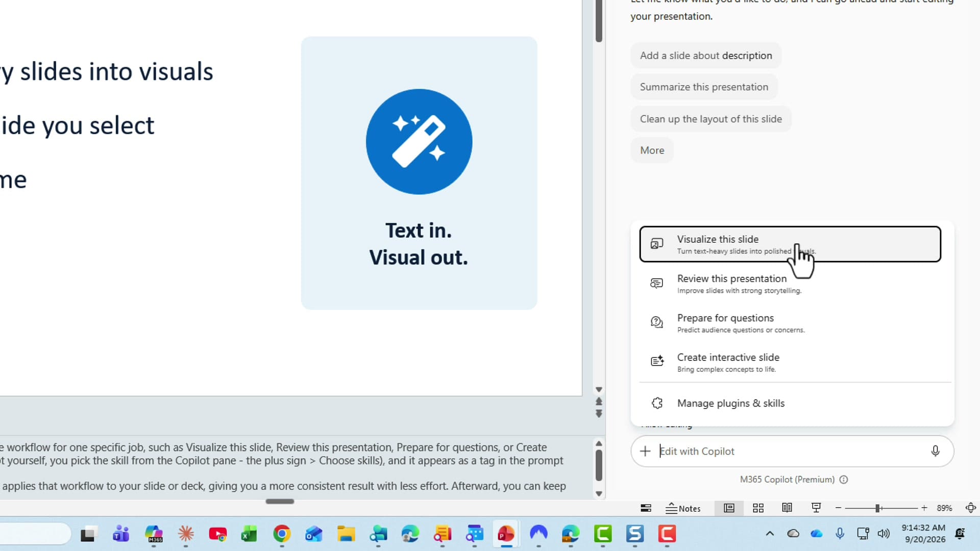Fit slide to current window icon
Image resolution: width=980 pixels, height=551 pixels.
coord(971,508)
